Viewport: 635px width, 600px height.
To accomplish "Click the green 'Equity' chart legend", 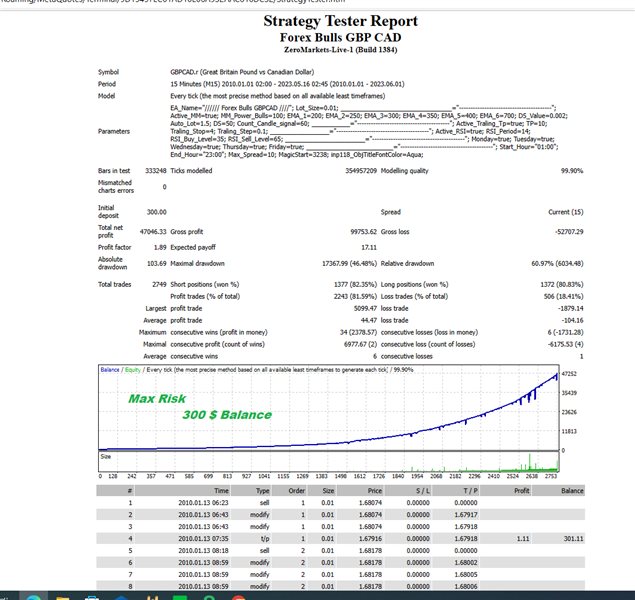I will pyautogui.click(x=132, y=370).
